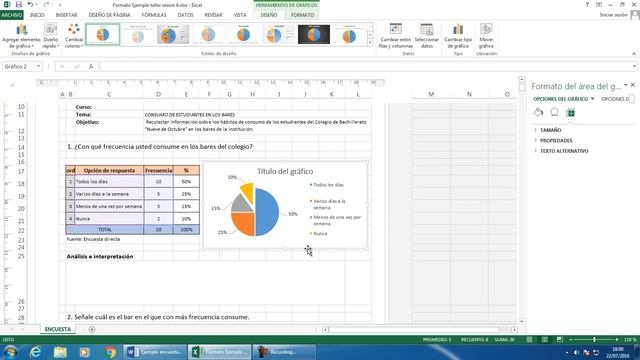This screenshot has width=640, height=360.
Task: Open REVISAR tab
Action: pyautogui.click(x=213, y=15)
